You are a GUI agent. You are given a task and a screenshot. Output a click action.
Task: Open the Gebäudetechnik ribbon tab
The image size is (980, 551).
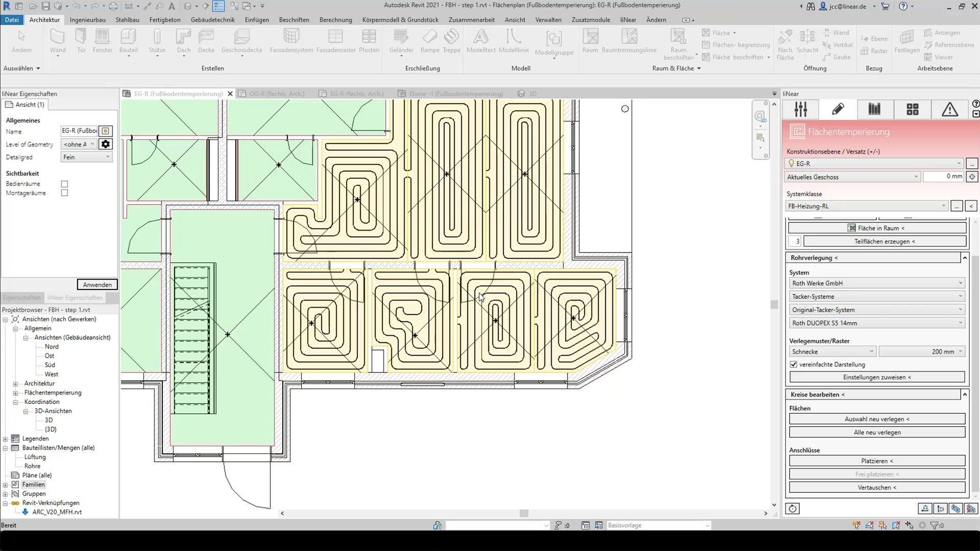click(x=212, y=20)
